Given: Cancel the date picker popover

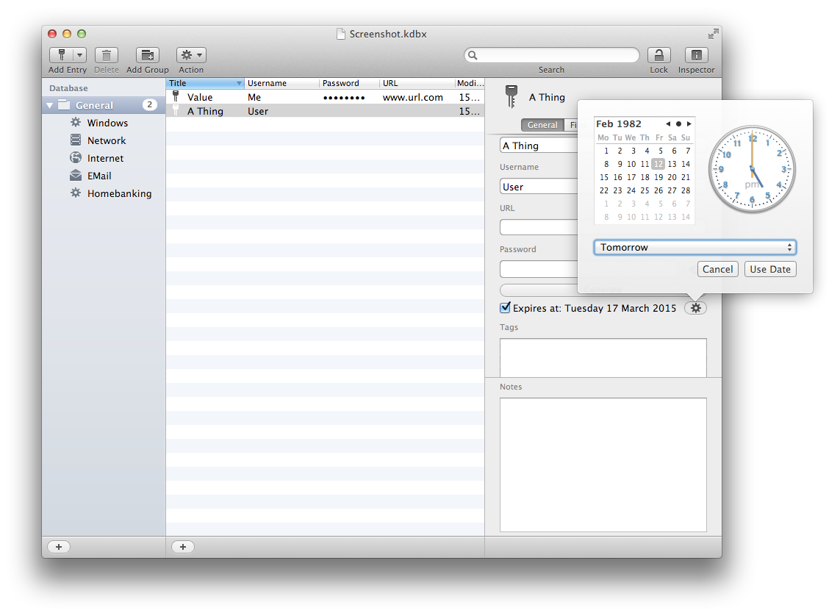Looking at the screenshot, I should pyautogui.click(x=717, y=269).
